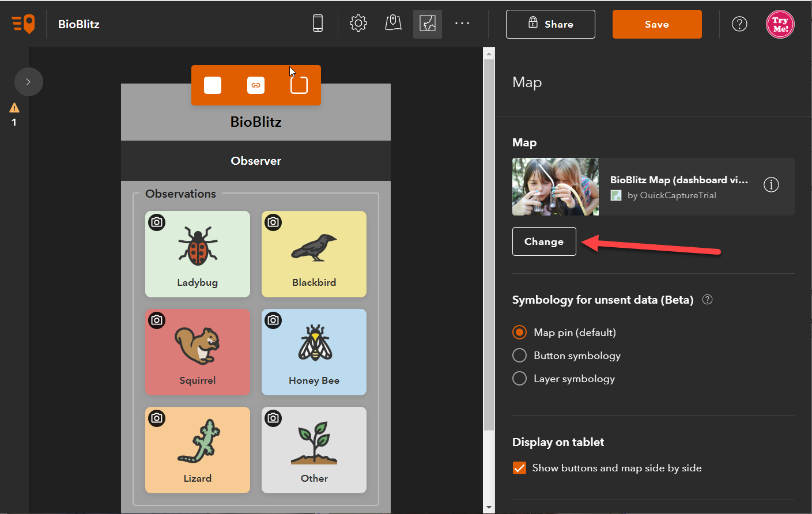Expand the left side panel chevron

click(x=28, y=82)
